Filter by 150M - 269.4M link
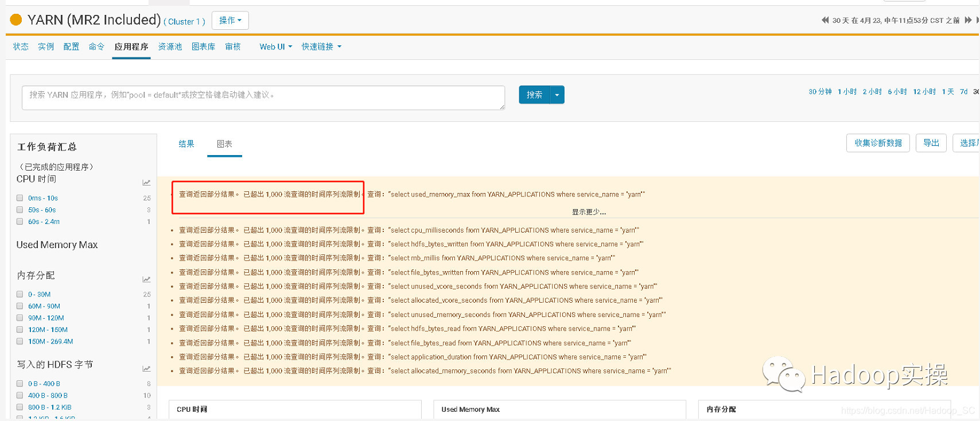 [x=50, y=341]
